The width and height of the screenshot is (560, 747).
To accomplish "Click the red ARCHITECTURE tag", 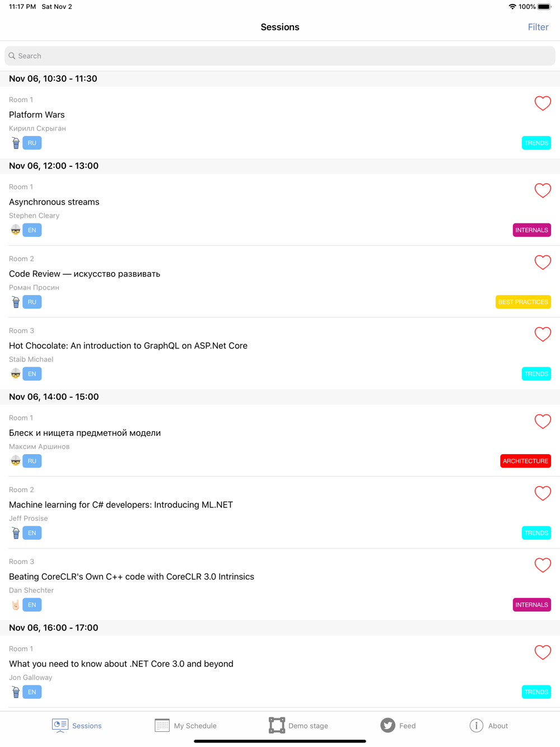I will click(525, 461).
